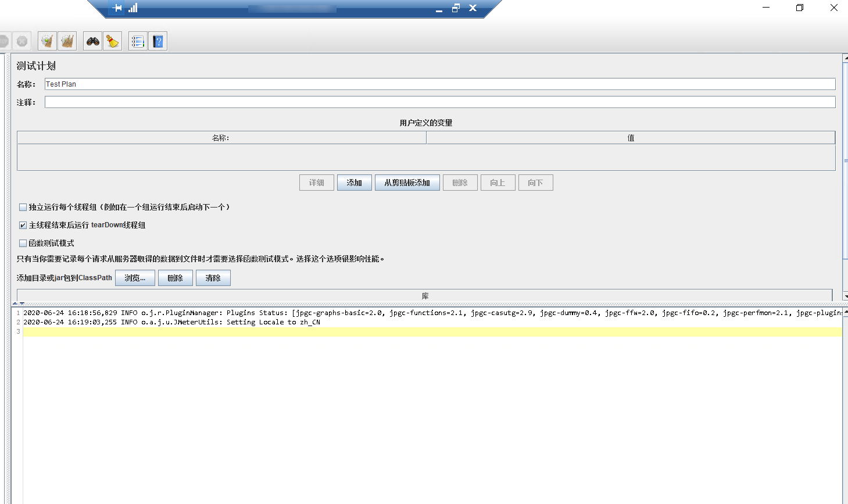
Task: Open the Function Helper dialog icon
Action: tap(137, 41)
